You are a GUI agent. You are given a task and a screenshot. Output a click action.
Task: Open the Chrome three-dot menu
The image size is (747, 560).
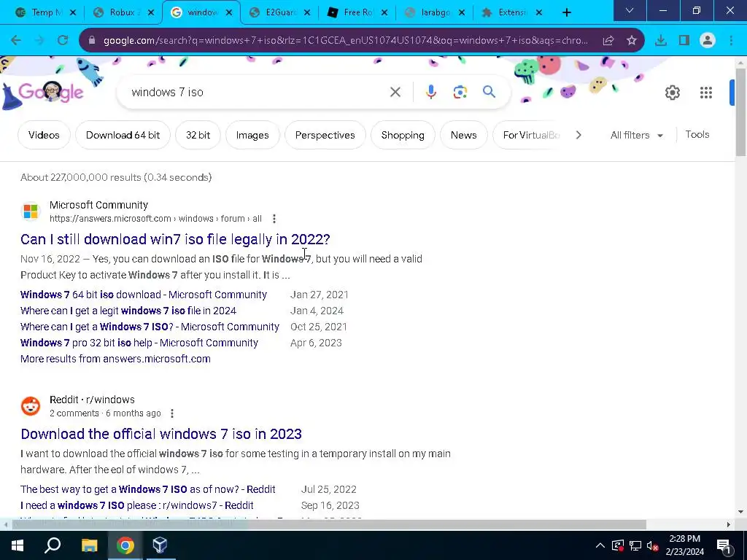click(x=731, y=41)
